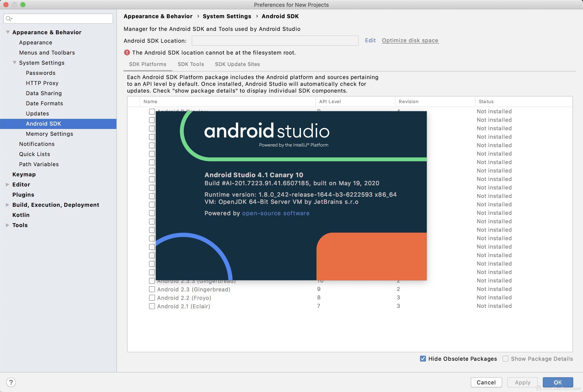The width and height of the screenshot is (583, 392).
Task: Click the "Runtime version: 1.8.0_242" line
Action: [301, 195]
